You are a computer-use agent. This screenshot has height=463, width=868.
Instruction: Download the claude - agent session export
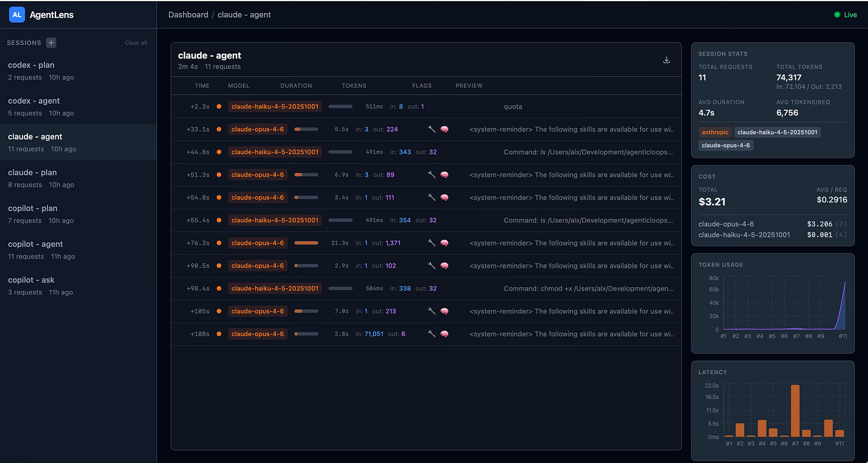pos(666,60)
